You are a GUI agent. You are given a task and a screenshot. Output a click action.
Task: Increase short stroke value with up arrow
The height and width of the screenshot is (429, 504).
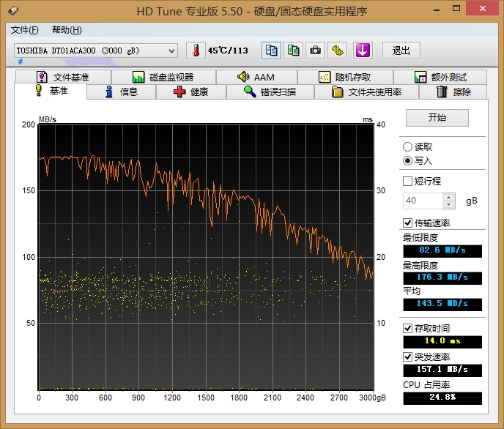(449, 197)
